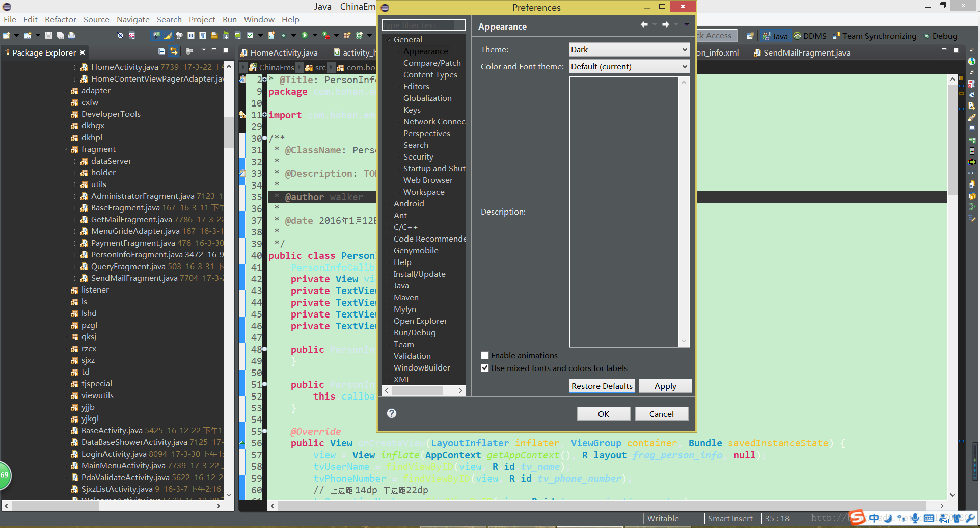
Task: Open Color and Font theme dropdown
Action: pyautogui.click(x=629, y=66)
